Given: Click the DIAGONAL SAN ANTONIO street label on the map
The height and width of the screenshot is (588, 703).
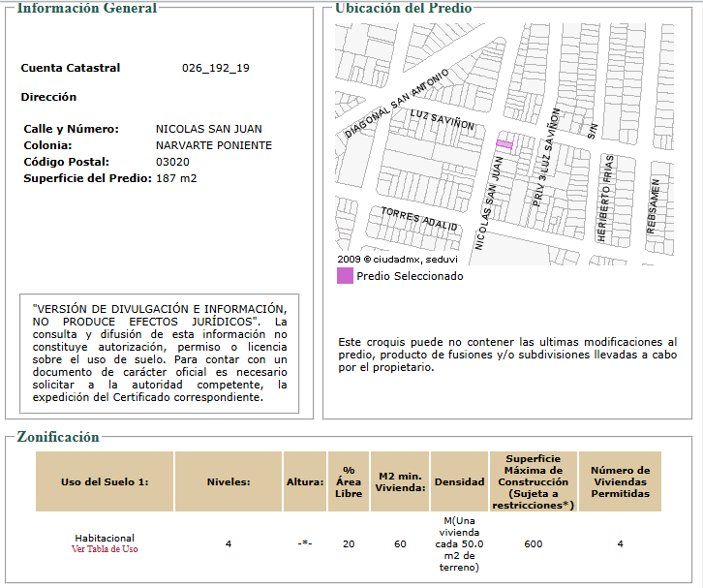Looking at the screenshot, I should tap(396, 103).
